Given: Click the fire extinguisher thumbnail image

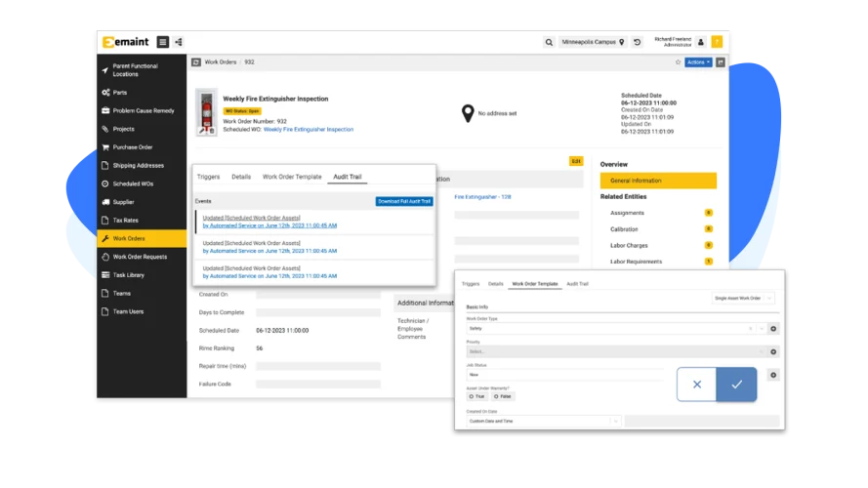Looking at the screenshot, I should [206, 112].
